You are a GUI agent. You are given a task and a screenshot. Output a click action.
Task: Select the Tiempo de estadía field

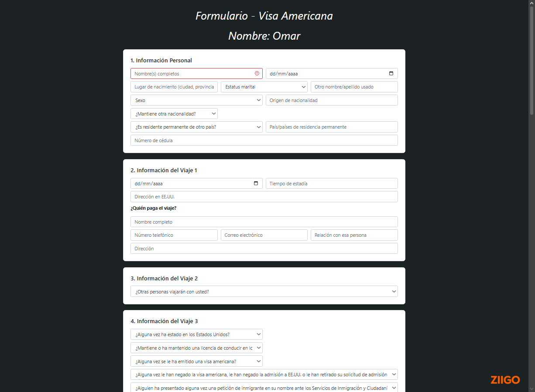[332, 183]
